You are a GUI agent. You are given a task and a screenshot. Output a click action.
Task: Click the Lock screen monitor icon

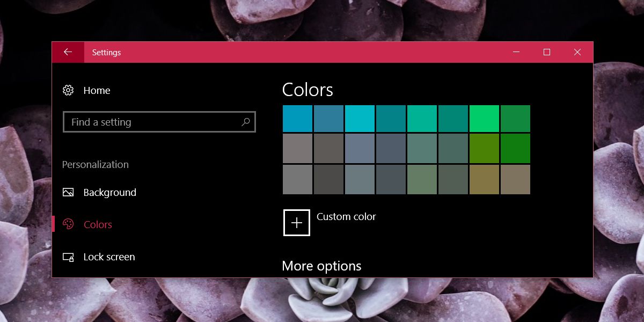click(x=68, y=257)
